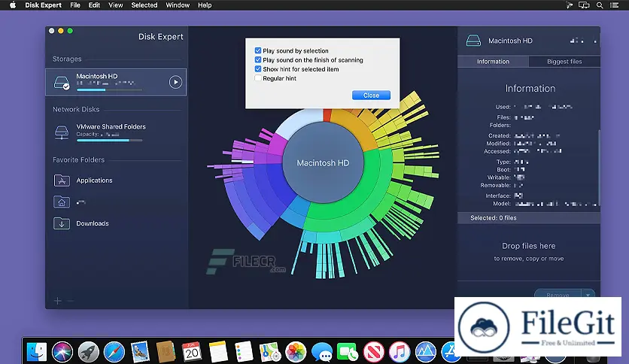Viewport: 629px width, 364px height.
Task: Switch to the Information tab
Action: tap(493, 62)
